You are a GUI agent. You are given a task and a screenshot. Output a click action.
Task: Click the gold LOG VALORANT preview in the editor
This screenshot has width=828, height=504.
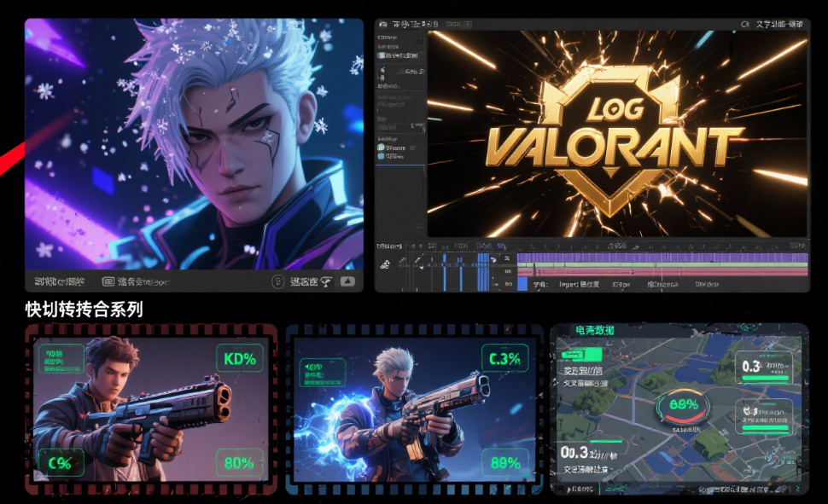[617, 134]
